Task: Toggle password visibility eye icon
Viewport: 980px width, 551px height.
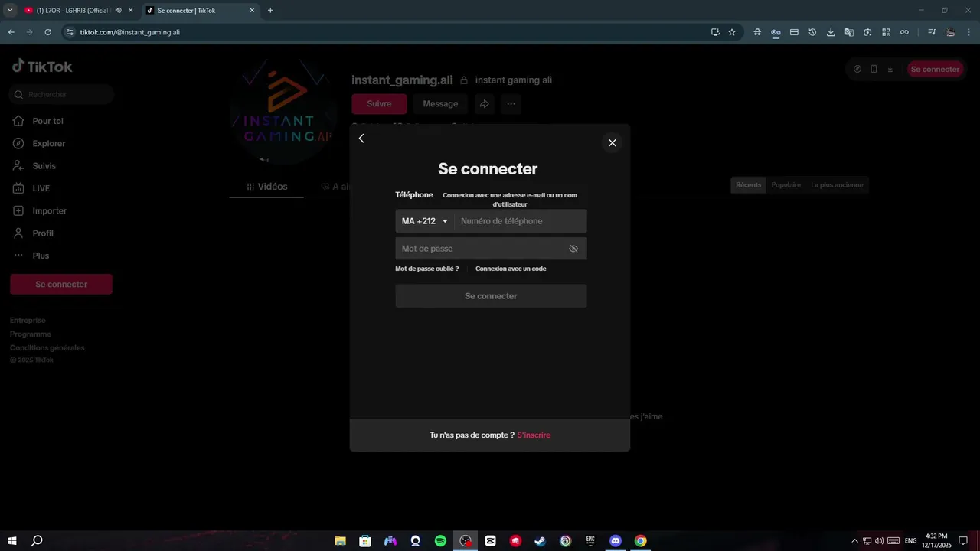Action: (x=573, y=249)
